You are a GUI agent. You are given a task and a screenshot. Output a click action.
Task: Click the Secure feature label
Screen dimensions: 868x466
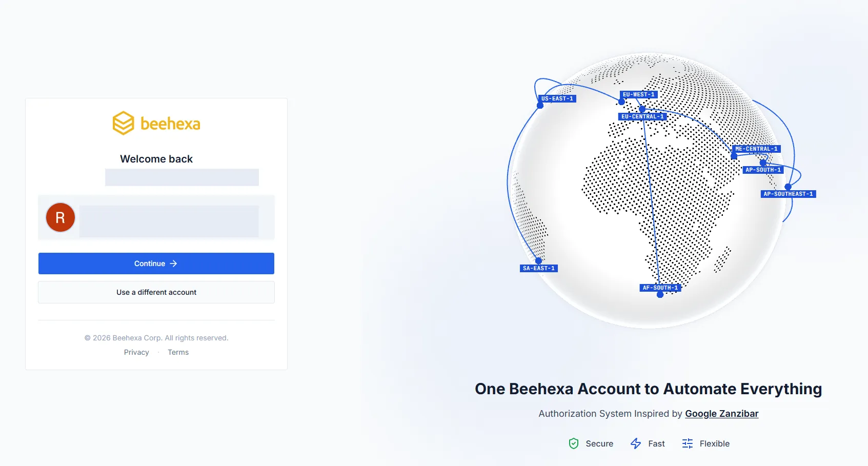pos(599,443)
